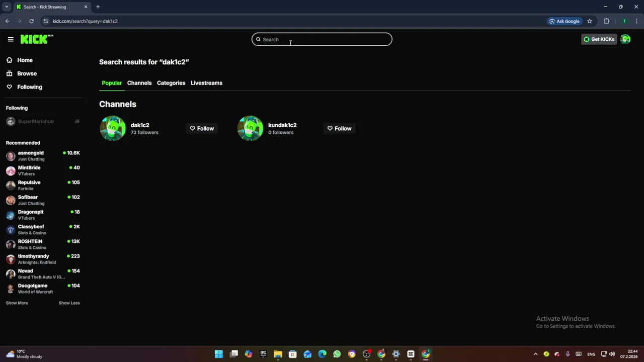Select the Search - Kick Streaming browser tab
Image resolution: width=644 pixels, height=362 pixels.
point(51,7)
